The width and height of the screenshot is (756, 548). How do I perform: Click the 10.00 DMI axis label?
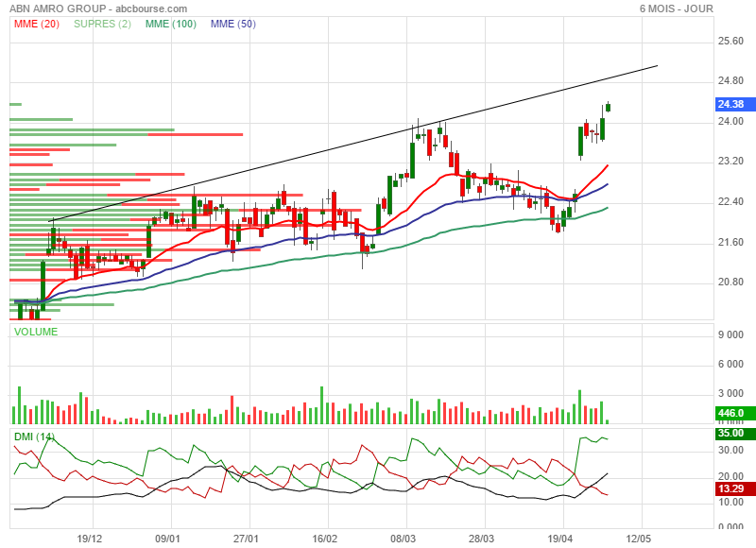[730, 503]
